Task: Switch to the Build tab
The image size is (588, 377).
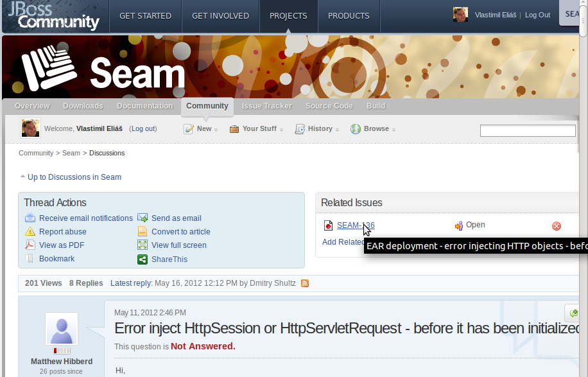Action: [376, 106]
